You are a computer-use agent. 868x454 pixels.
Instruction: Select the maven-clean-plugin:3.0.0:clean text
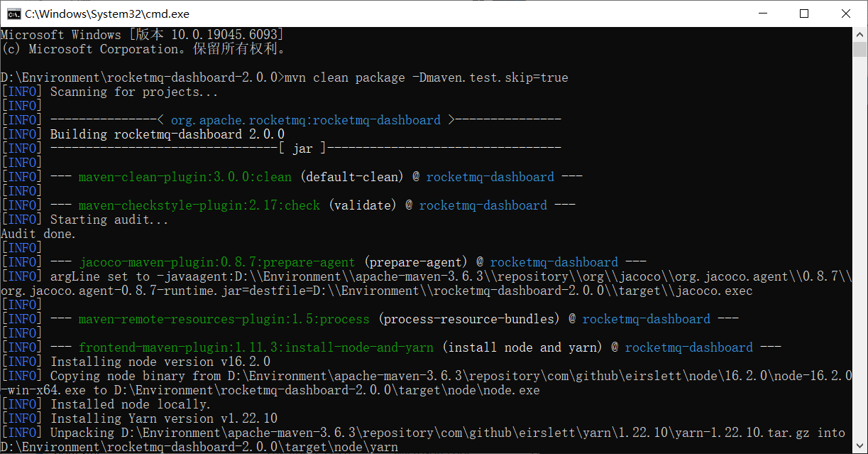pyautogui.click(x=185, y=177)
